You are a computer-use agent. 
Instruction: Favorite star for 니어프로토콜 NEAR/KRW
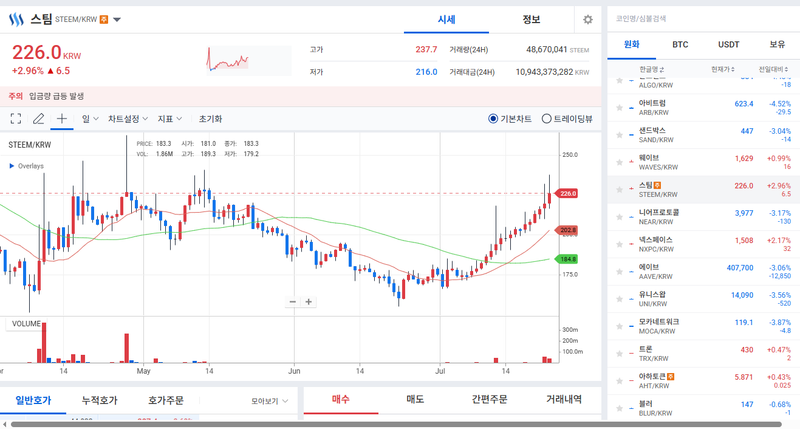click(619, 217)
